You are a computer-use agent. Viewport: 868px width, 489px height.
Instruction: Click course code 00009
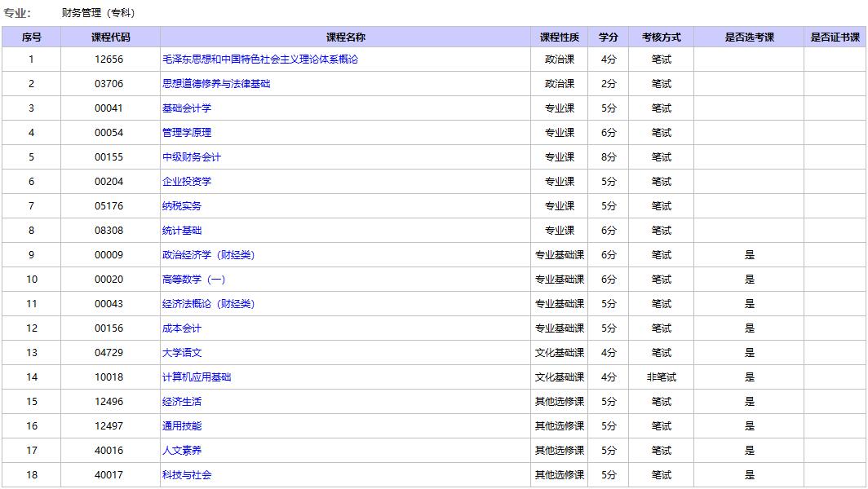(109, 254)
